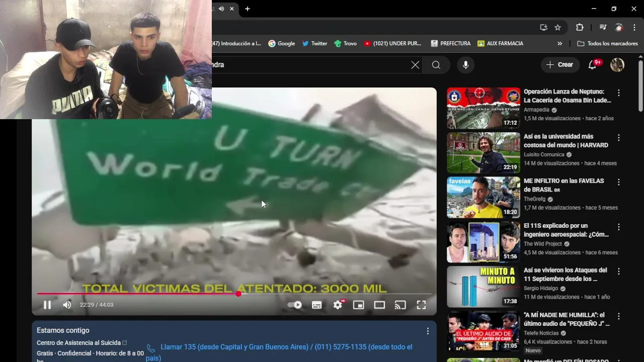Open Chrome three-dot menu

click(x=634, y=27)
